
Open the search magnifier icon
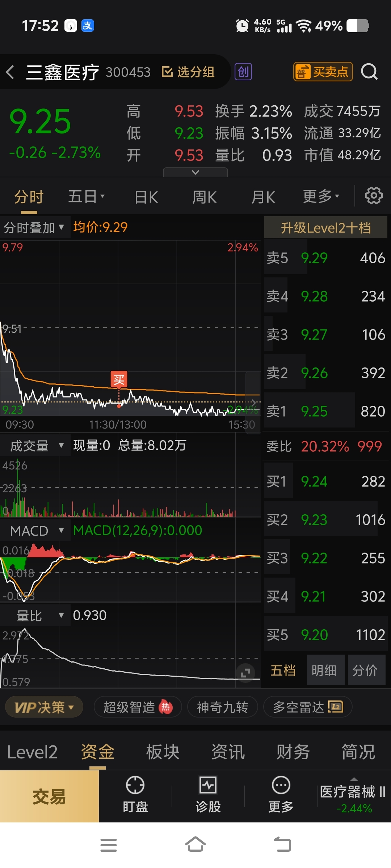[x=369, y=72]
